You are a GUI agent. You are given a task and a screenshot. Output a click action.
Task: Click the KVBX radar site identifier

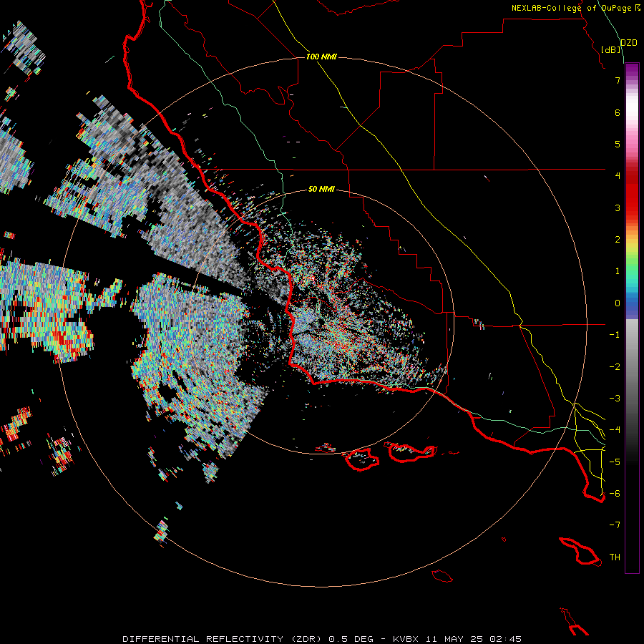[x=406, y=639]
